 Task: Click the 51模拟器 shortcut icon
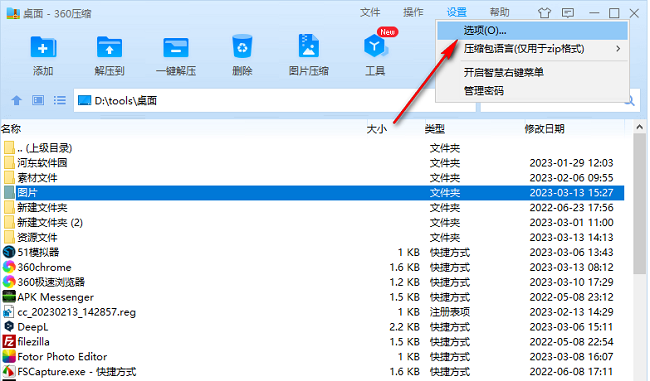click(9, 252)
